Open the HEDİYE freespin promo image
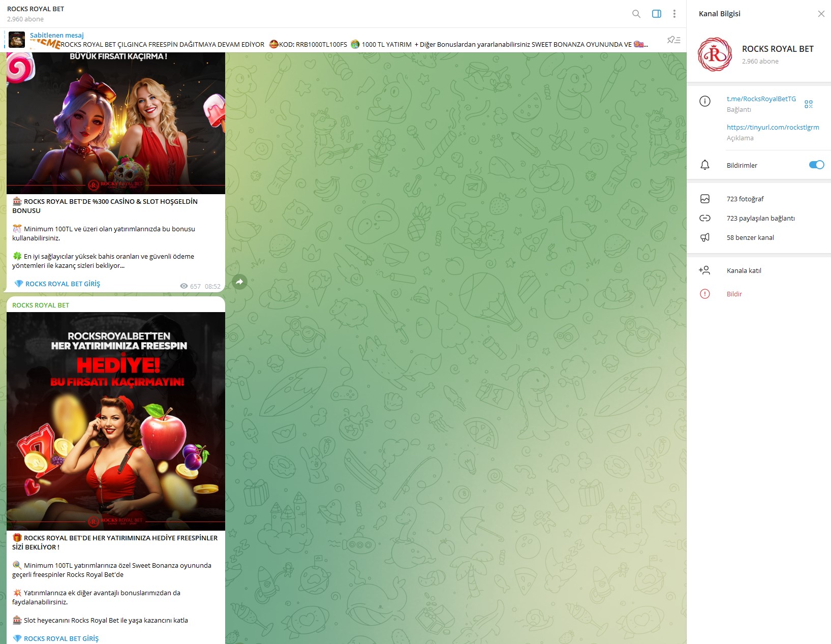The image size is (831, 644). pyautogui.click(x=116, y=421)
